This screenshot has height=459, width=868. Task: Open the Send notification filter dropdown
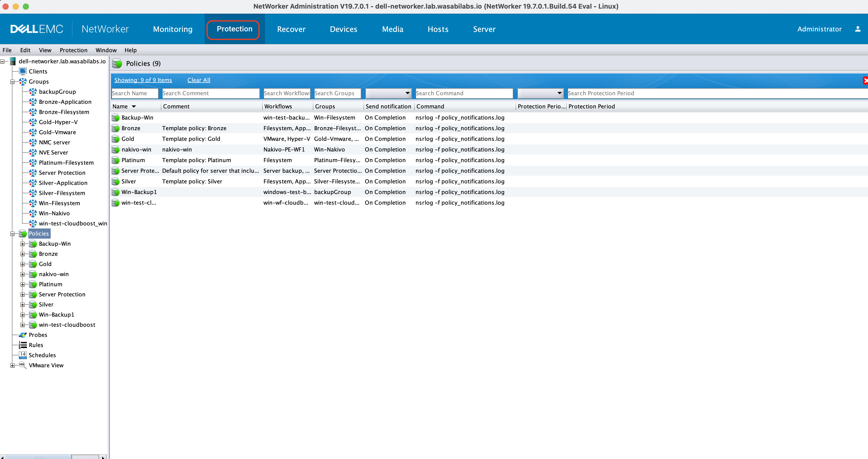[x=388, y=93]
